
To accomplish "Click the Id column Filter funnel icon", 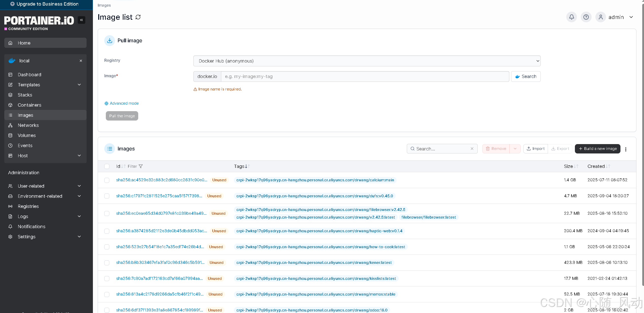I will click(x=141, y=166).
